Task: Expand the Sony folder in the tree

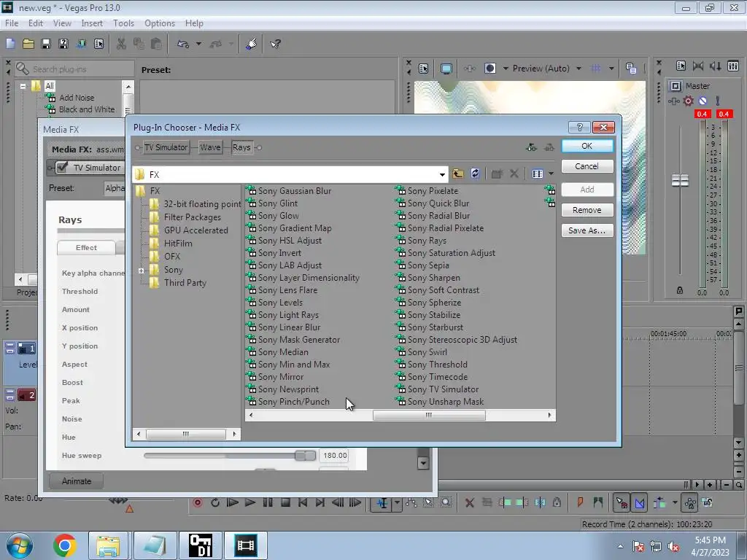Action: [x=141, y=271]
